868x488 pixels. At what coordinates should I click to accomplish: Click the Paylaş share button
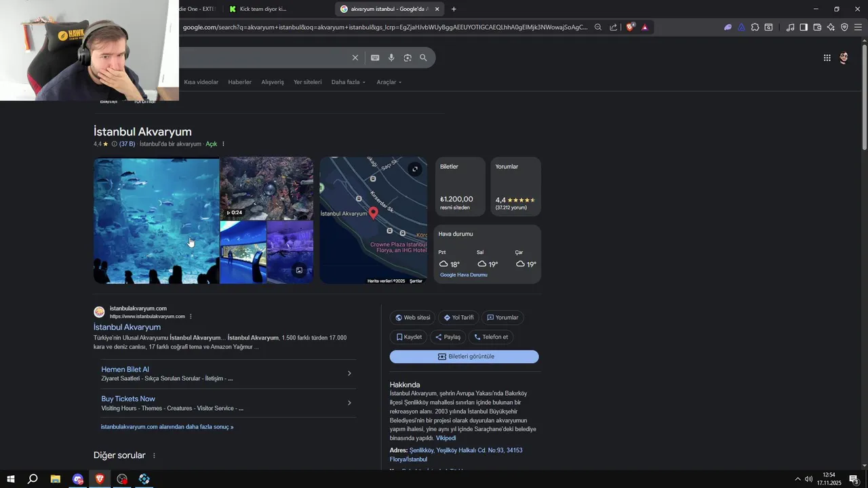[x=448, y=337]
